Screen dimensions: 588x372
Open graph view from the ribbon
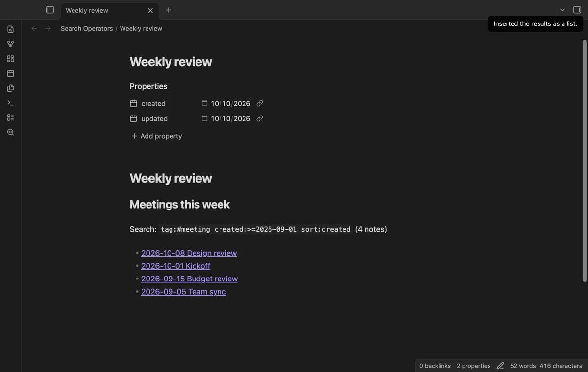tap(10, 44)
